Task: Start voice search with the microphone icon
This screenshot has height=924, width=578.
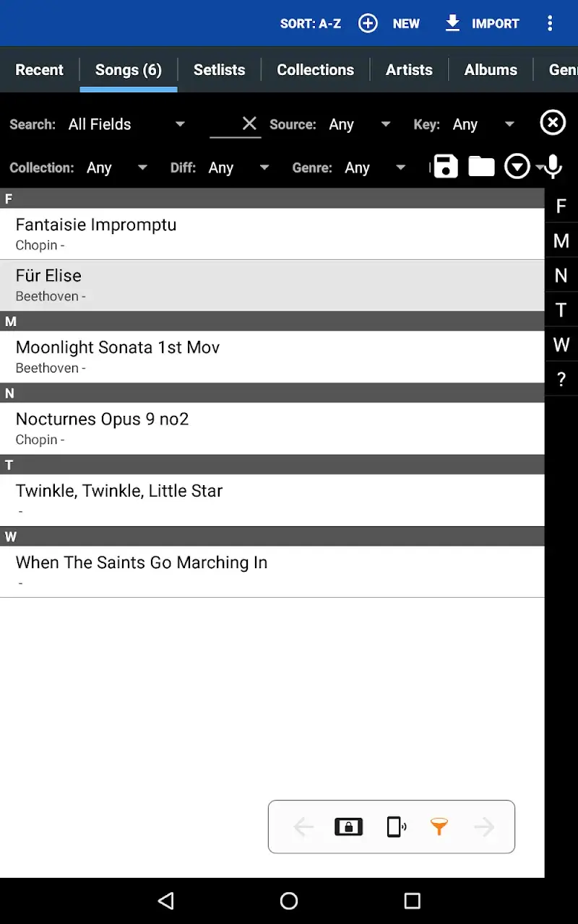Action: (x=552, y=167)
